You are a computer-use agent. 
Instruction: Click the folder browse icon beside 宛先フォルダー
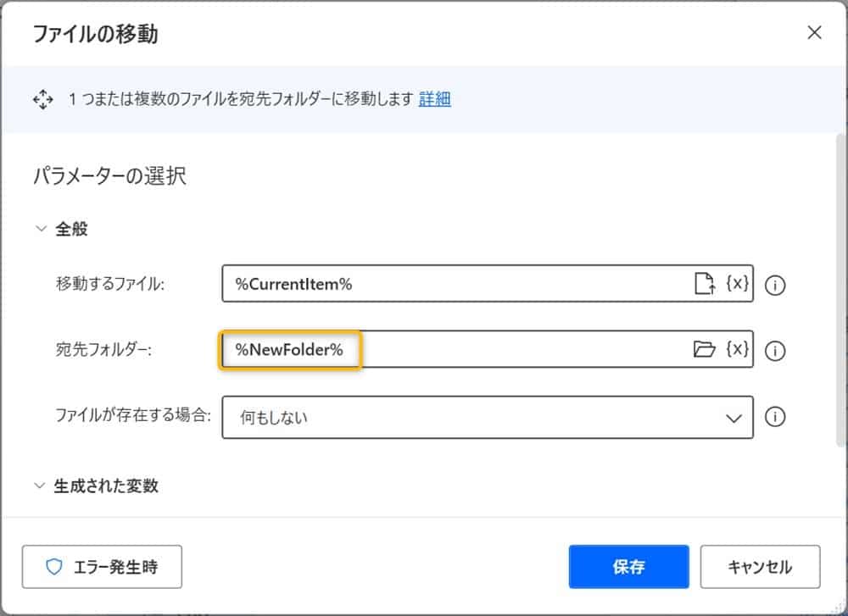click(704, 349)
